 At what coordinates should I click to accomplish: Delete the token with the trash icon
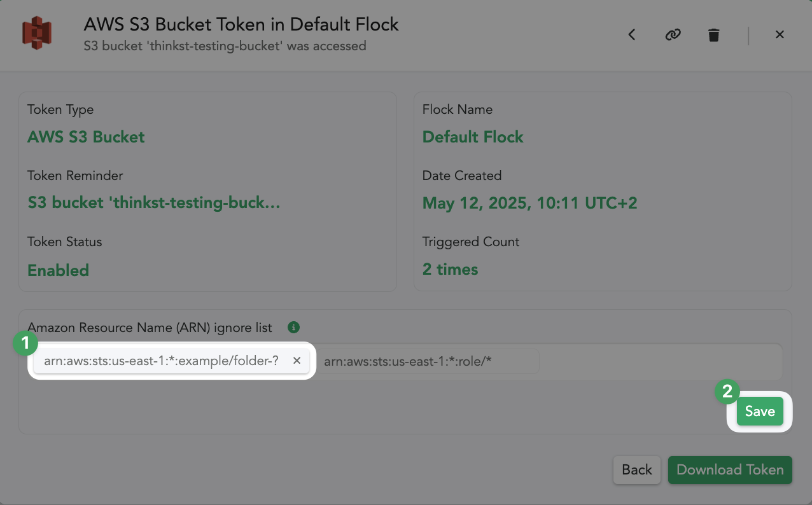coord(714,35)
